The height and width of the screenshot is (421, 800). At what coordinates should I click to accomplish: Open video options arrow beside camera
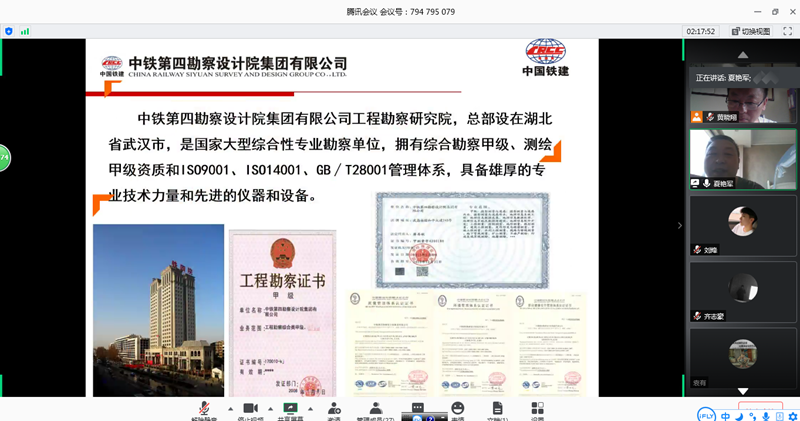[x=270, y=409]
